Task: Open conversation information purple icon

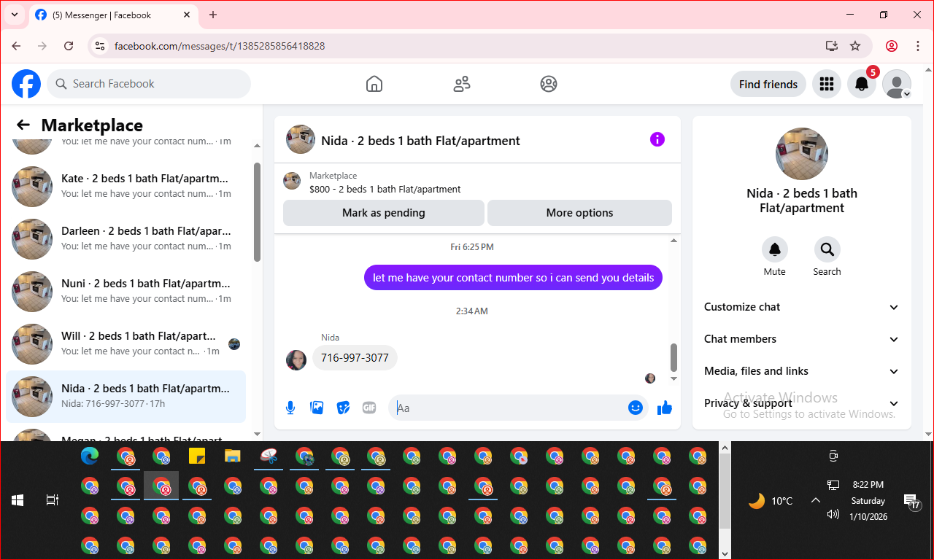Action: point(657,139)
